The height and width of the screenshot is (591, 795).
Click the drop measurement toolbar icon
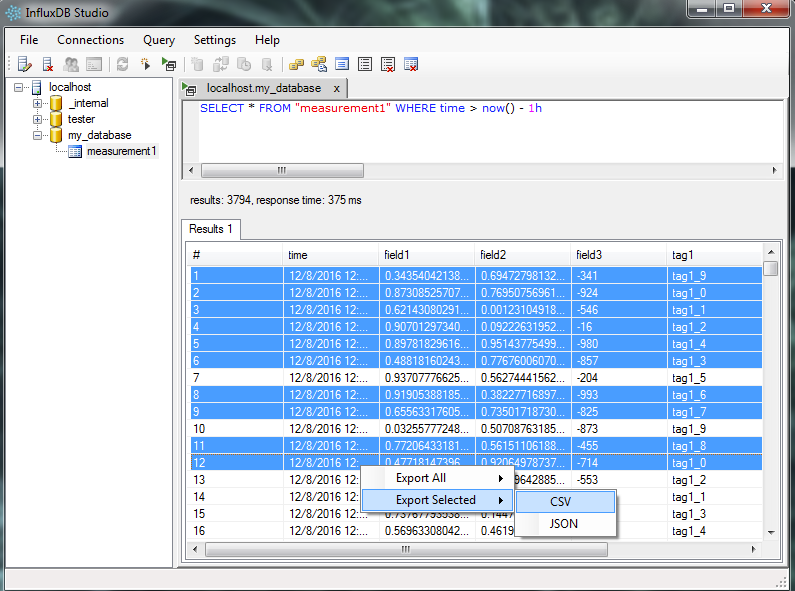[x=411, y=64]
